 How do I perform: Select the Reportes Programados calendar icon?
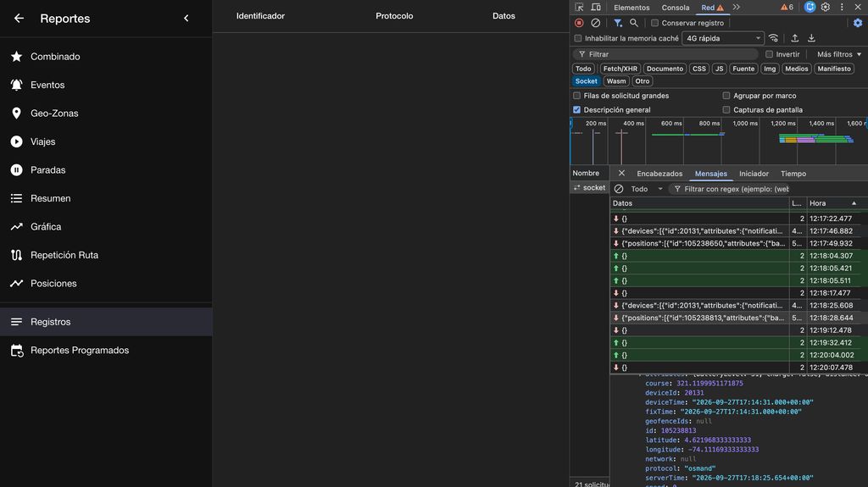coord(17,351)
